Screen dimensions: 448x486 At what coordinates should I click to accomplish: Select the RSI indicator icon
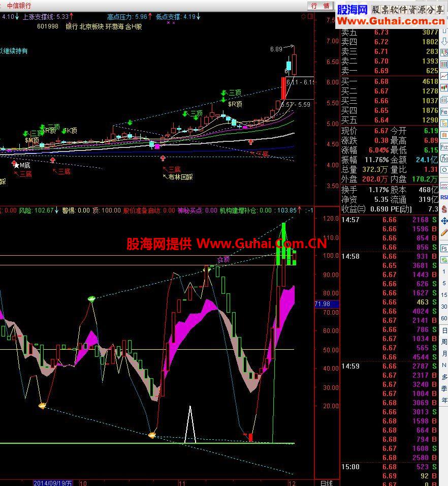point(444,197)
